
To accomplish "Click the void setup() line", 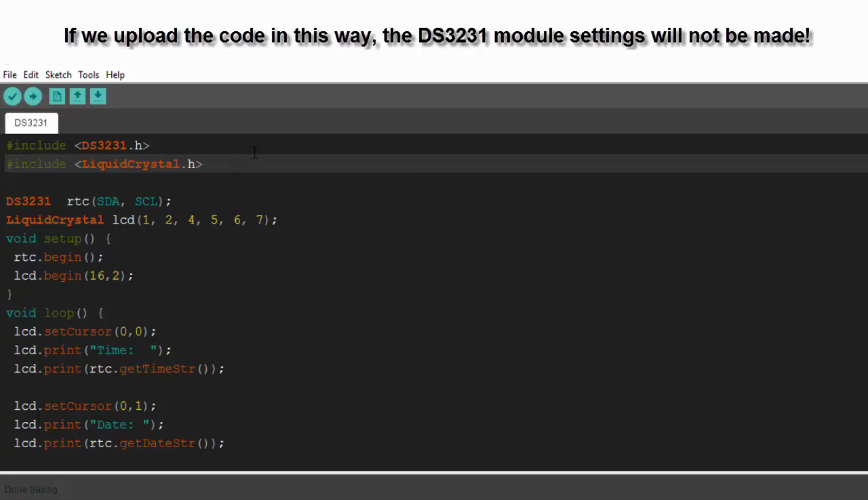I will [x=58, y=238].
